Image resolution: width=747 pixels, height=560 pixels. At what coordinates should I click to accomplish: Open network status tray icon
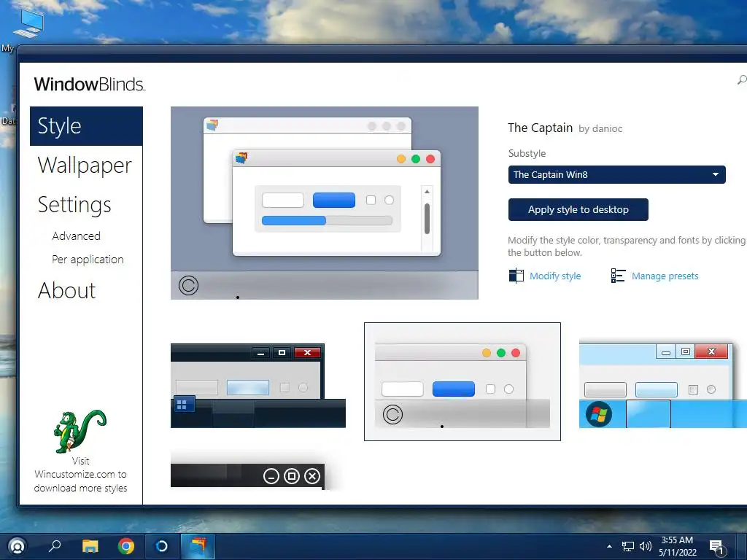(x=628, y=546)
